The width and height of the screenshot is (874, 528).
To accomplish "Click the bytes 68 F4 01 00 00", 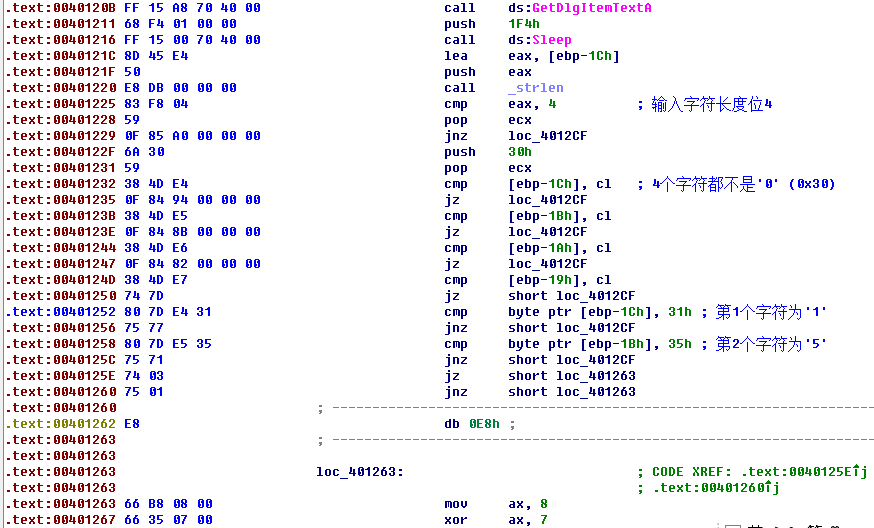I will [181, 24].
